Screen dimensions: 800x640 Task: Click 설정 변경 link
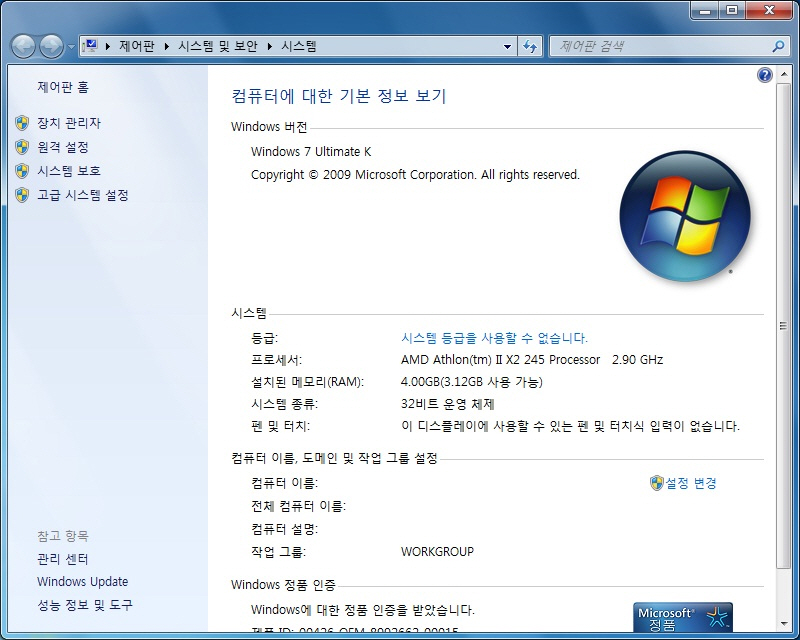[x=691, y=483]
